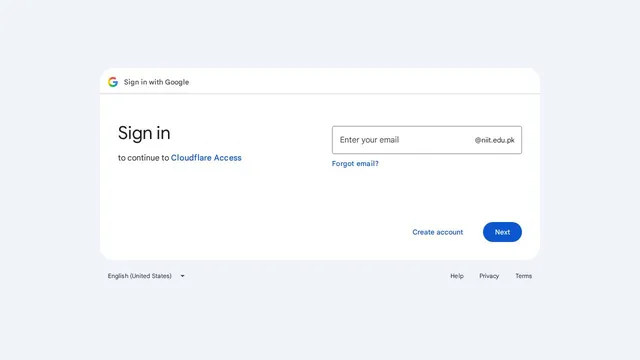Focus the Enter your email field

427,140
